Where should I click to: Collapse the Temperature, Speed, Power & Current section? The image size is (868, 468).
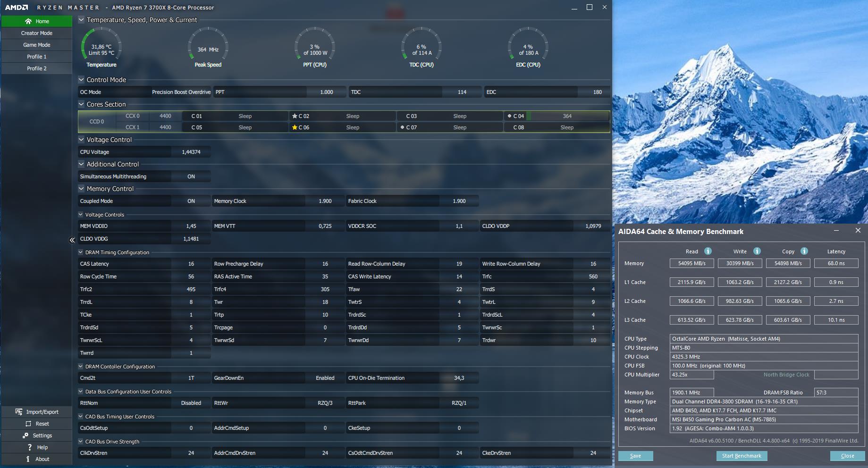pos(81,20)
